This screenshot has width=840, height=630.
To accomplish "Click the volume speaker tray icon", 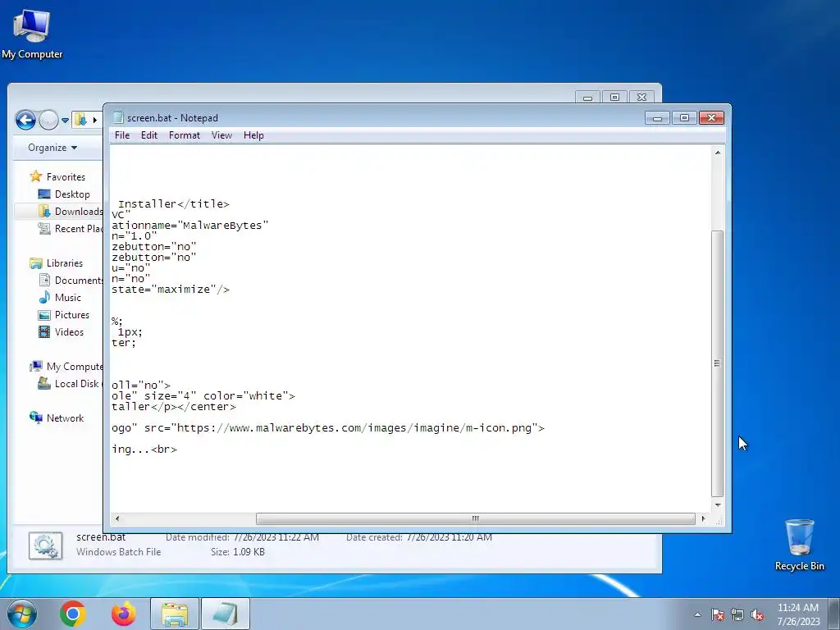I will [757, 615].
